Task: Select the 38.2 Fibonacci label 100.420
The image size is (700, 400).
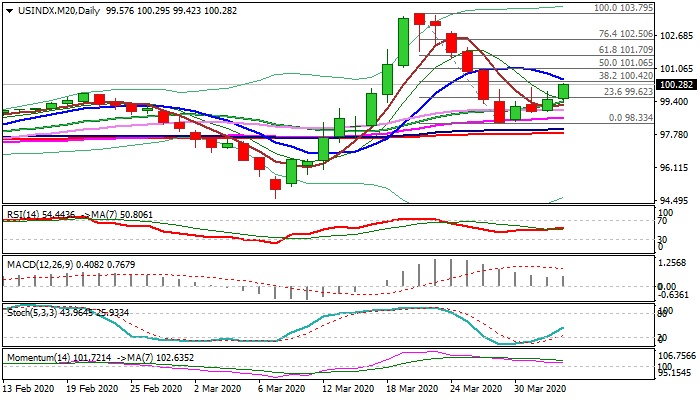Action: 625,76
